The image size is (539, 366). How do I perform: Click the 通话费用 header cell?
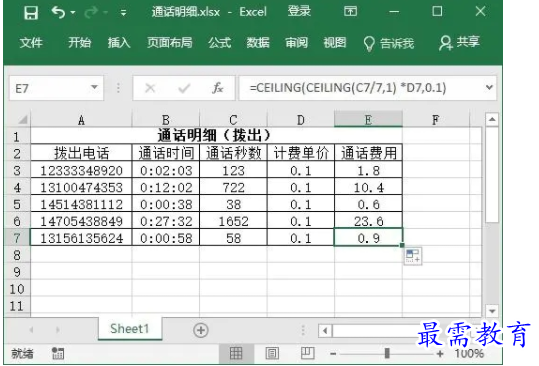368,153
